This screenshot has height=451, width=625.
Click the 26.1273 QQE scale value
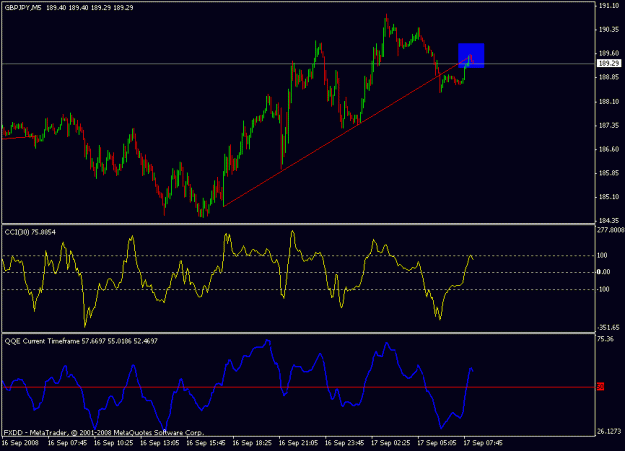pos(609,431)
